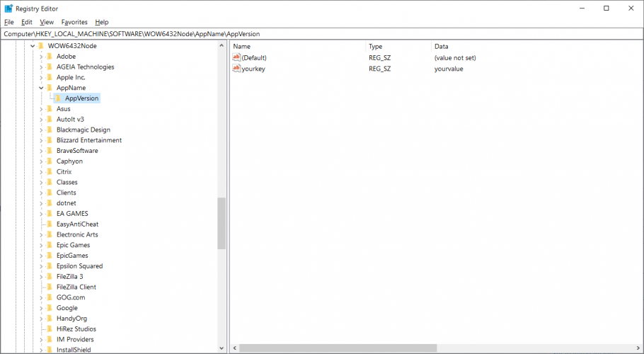644x354 pixels.
Task: Open the Favorites menu
Action: tap(74, 22)
